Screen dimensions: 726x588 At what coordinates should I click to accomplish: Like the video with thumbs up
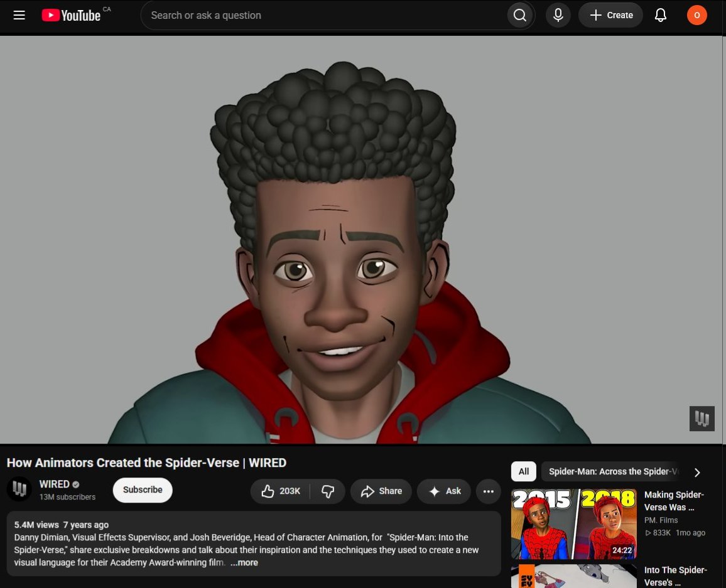tap(281, 491)
